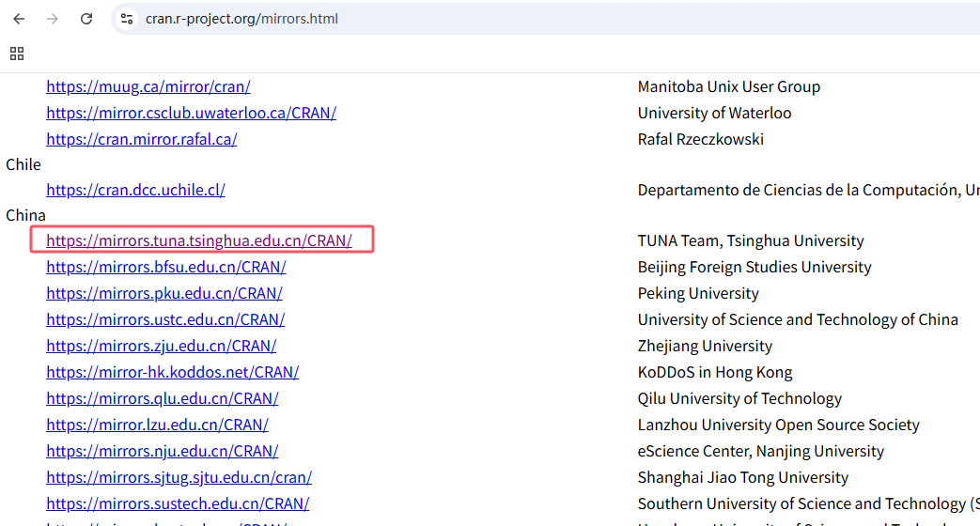Go forward to the next page
This screenshot has width=980, height=526.
(53, 19)
